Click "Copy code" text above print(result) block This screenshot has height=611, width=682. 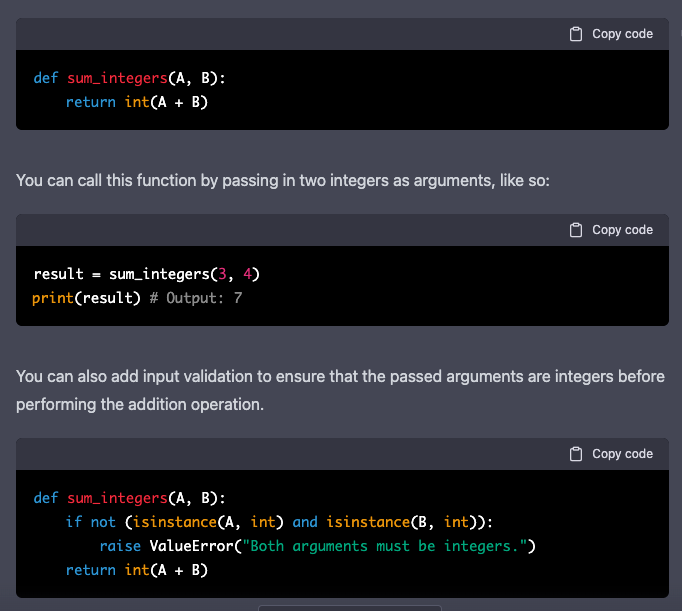click(622, 230)
